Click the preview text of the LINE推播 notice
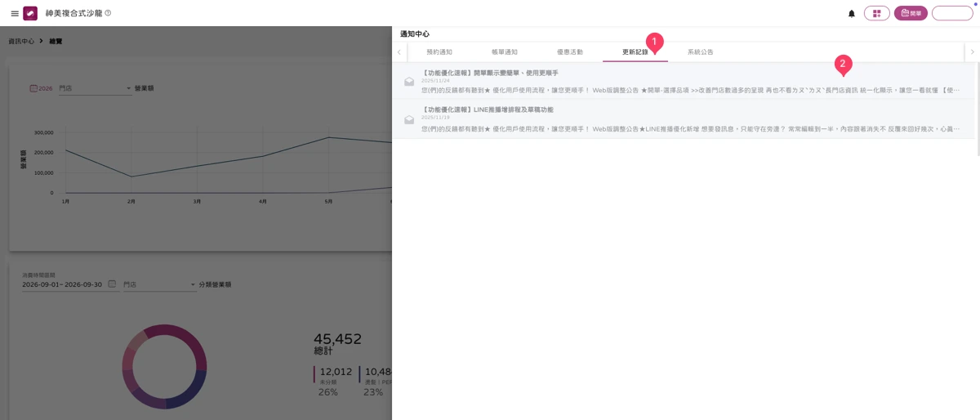Viewport: 980px width, 420px height. click(691, 128)
